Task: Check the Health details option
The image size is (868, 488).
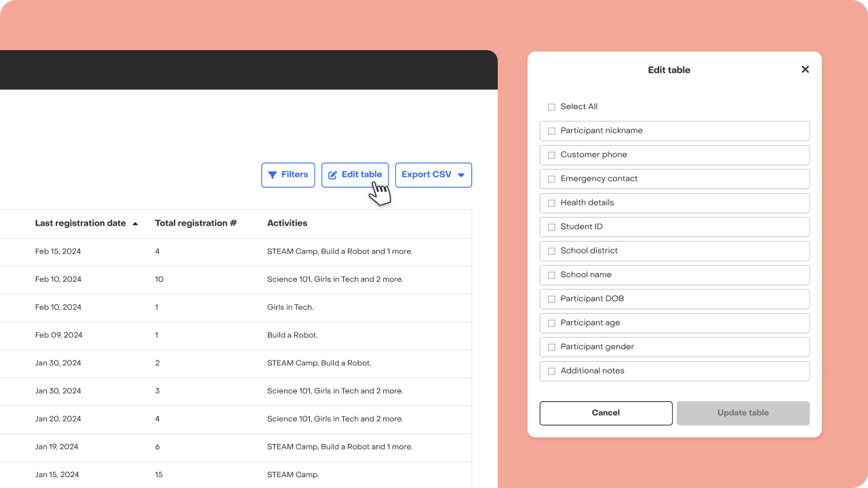Action: tap(551, 203)
